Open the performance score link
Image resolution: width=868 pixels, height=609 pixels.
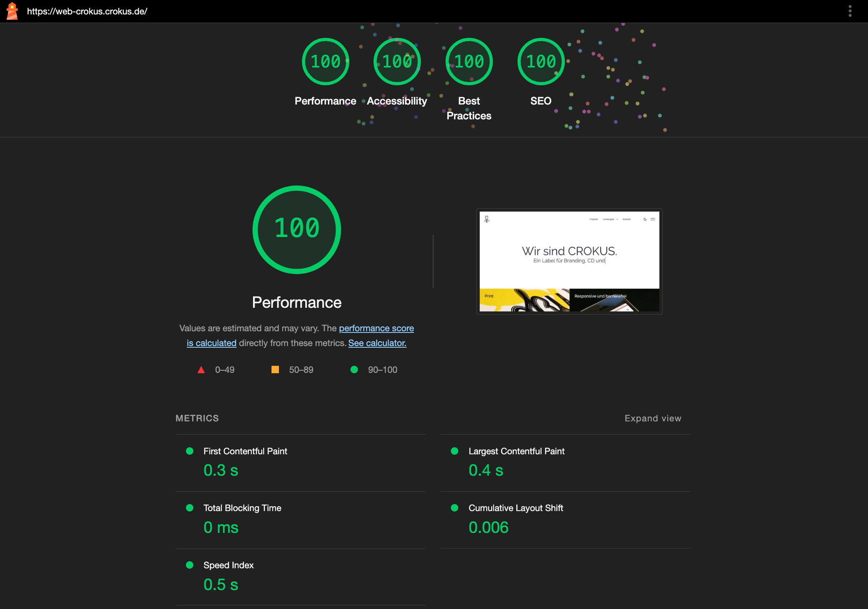(x=376, y=328)
